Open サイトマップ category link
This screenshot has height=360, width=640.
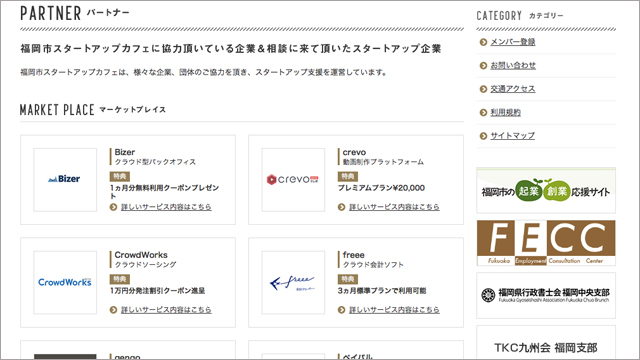512,136
